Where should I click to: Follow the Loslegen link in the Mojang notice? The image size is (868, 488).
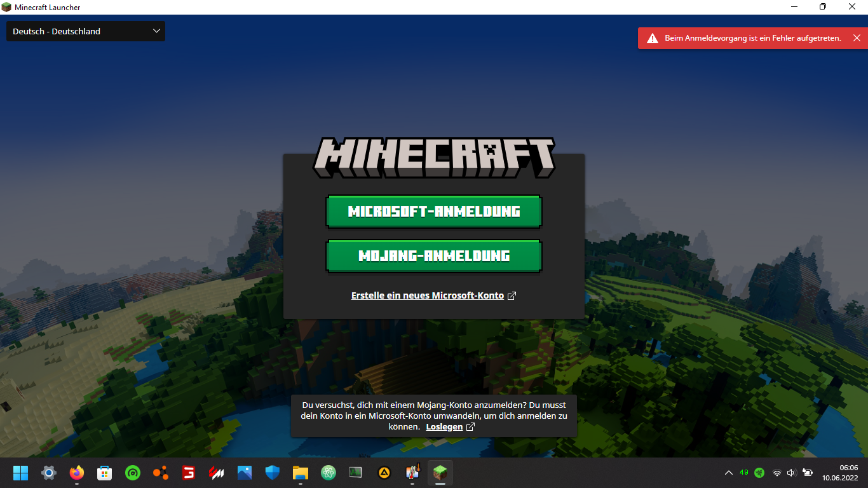tap(444, 427)
